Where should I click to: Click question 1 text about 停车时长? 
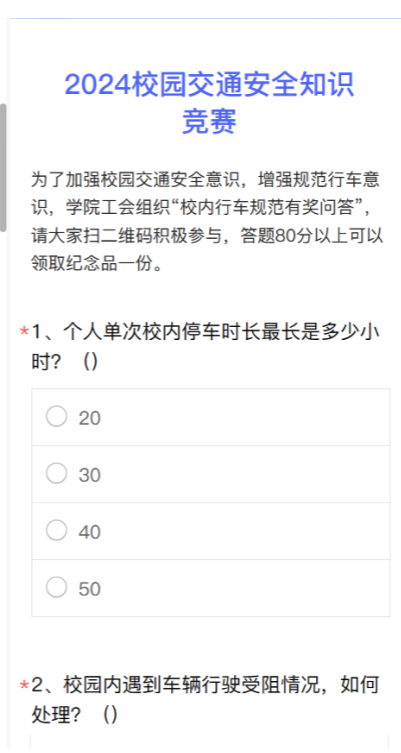(x=206, y=346)
